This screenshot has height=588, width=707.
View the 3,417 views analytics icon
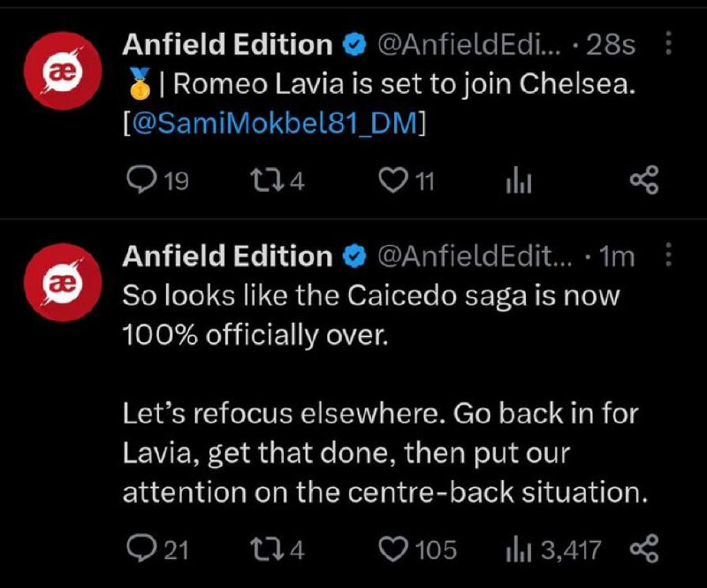[516, 550]
